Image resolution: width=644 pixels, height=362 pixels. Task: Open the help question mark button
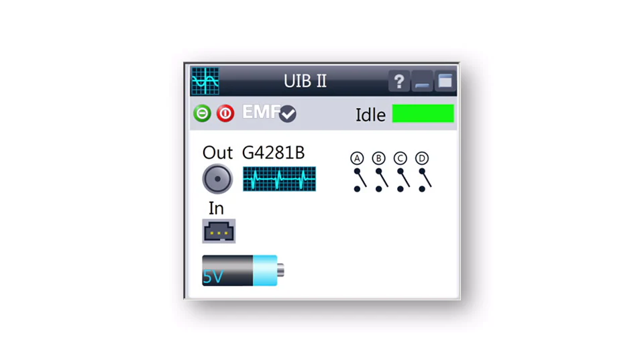point(398,81)
